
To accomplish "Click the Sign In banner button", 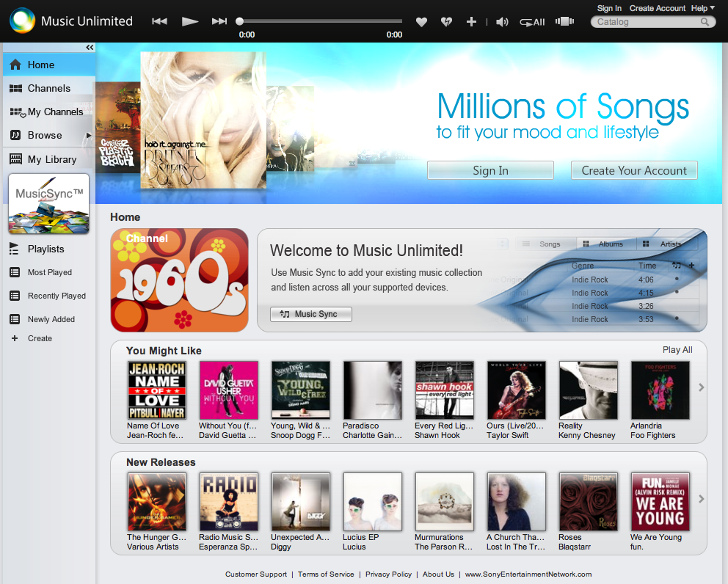I will click(490, 170).
